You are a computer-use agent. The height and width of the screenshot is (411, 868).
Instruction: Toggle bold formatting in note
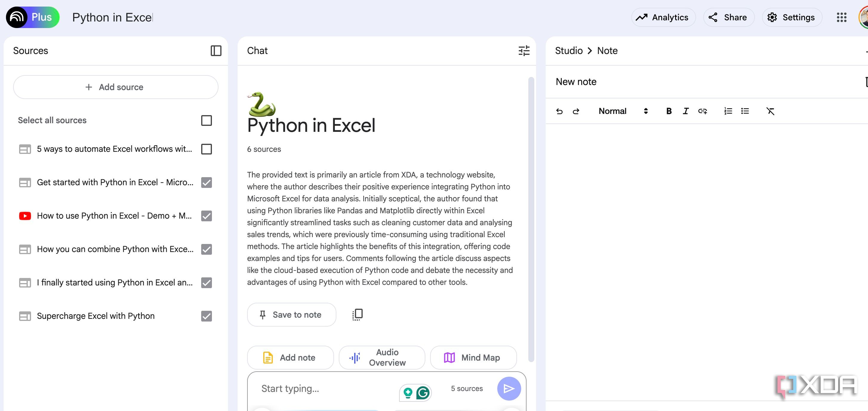669,111
